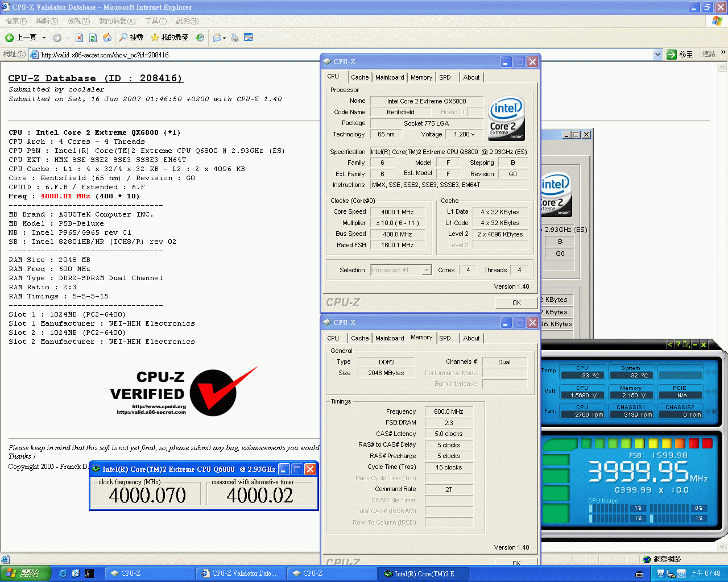The width and height of the screenshot is (728, 582).
Task: Open the 檔案(F) File menu
Action: tap(16, 21)
